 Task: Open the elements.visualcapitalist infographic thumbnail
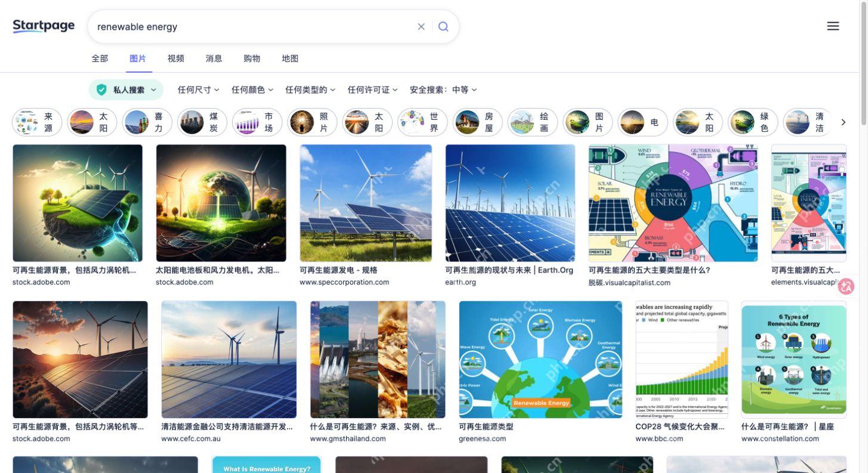(x=808, y=203)
